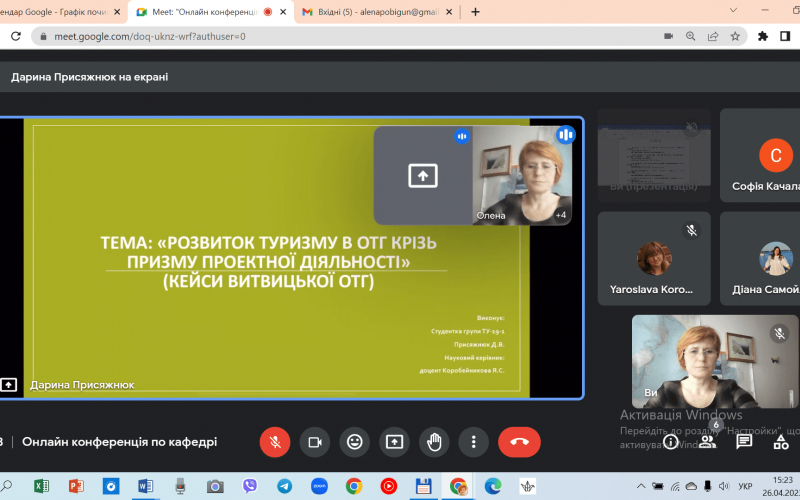This screenshot has width=800, height=500.
Task: Open PowerPoint from the taskbar
Action: pos(76,486)
